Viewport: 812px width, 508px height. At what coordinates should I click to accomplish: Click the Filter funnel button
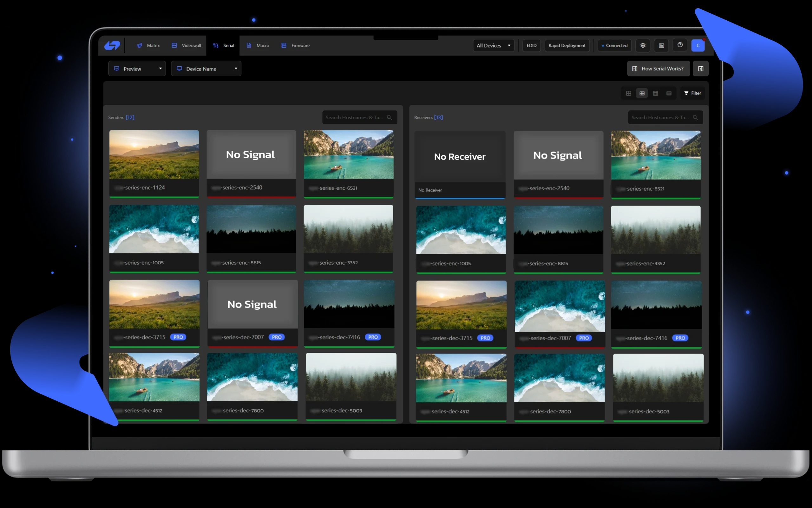pyautogui.click(x=692, y=93)
